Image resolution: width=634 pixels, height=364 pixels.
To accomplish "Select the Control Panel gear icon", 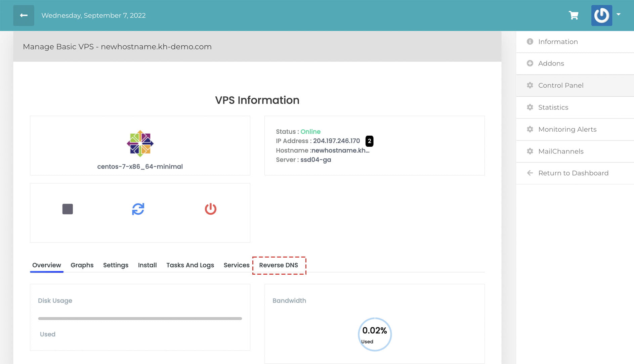I will click(x=530, y=85).
